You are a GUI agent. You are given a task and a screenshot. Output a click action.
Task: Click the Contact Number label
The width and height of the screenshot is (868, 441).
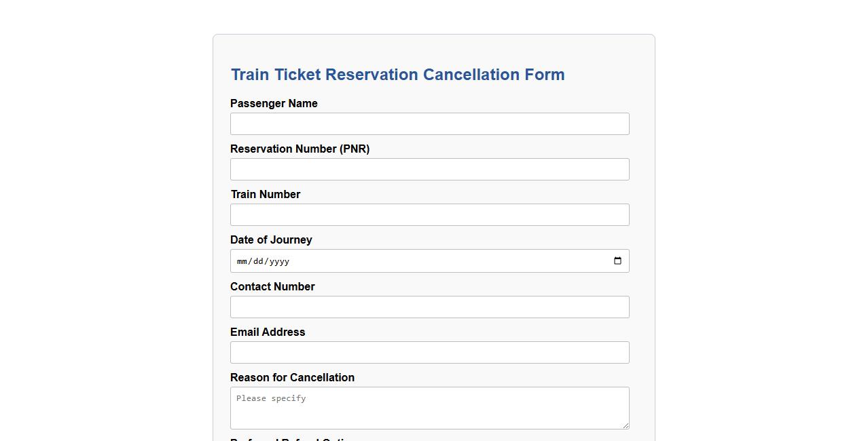[272, 286]
